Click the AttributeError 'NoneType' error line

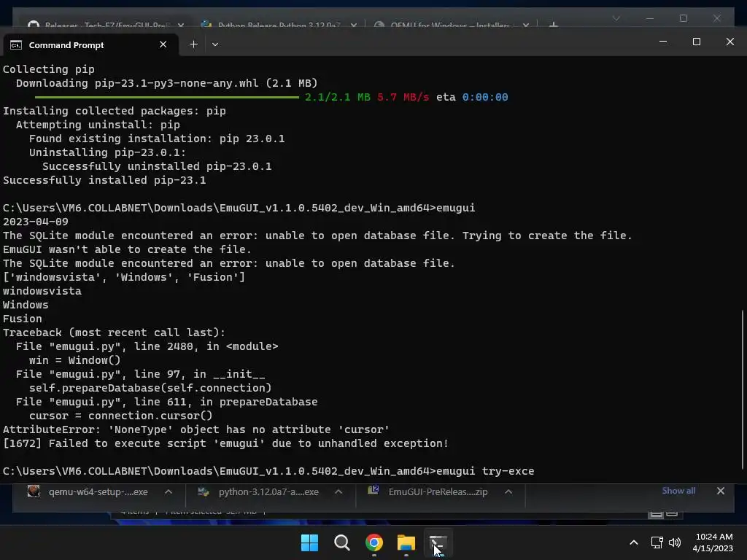pyautogui.click(x=196, y=429)
